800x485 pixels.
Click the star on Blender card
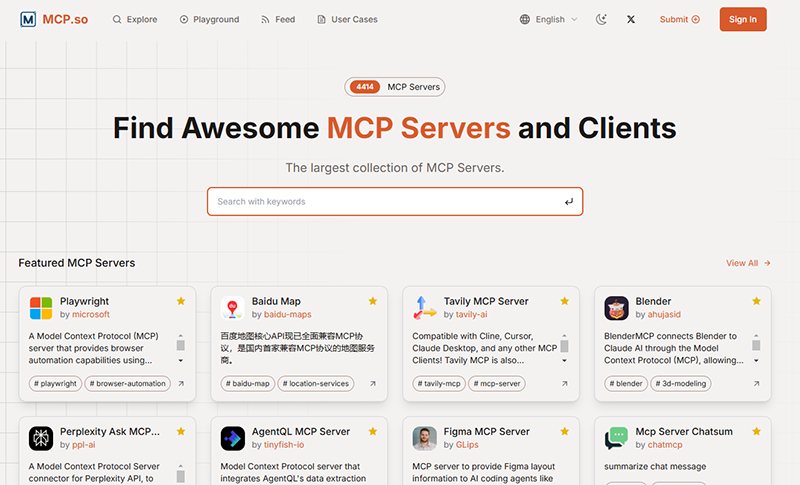tap(757, 301)
